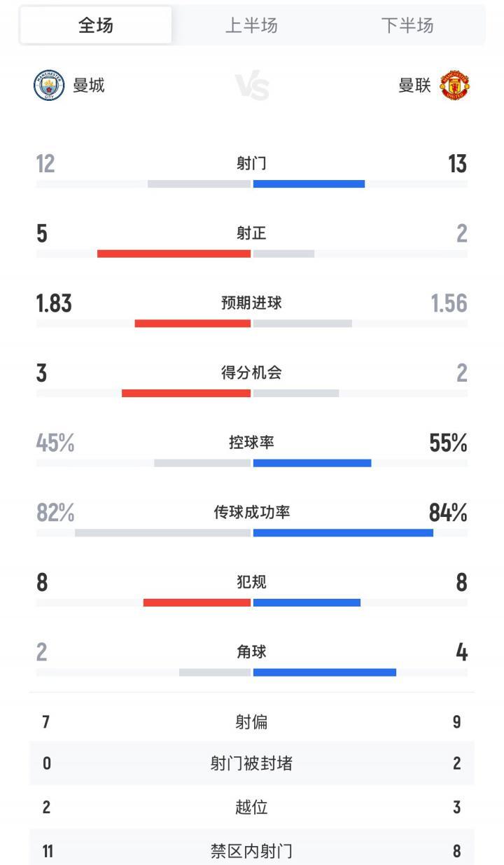504x865 pixels.
Task: Click the red 预期进球 expected goals bar
Action: click(192, 324)
